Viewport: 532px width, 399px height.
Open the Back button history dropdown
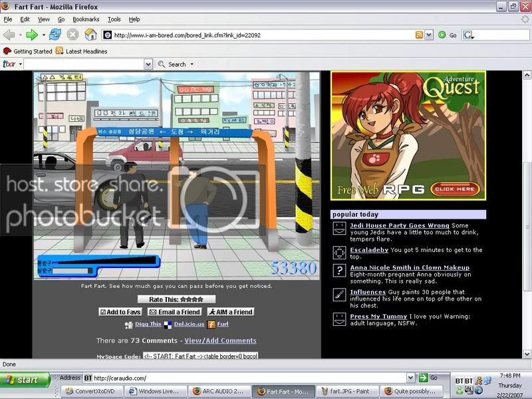coord(21,35)
